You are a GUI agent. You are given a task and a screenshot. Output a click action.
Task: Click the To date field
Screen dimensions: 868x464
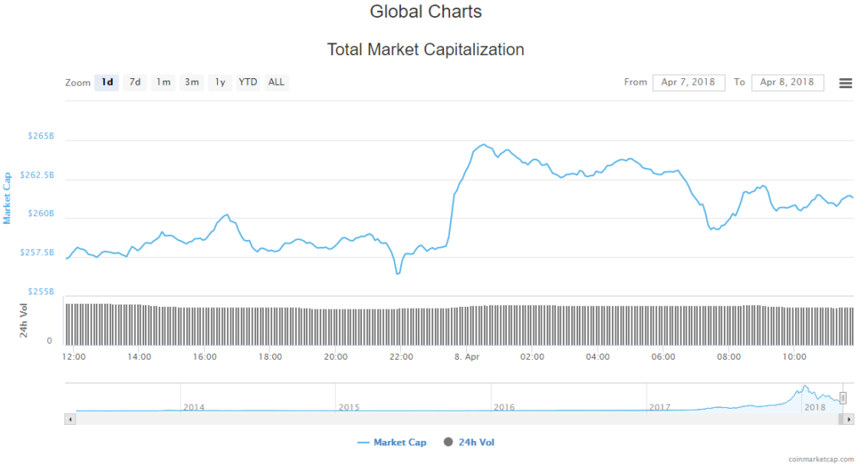coord(787,82)
